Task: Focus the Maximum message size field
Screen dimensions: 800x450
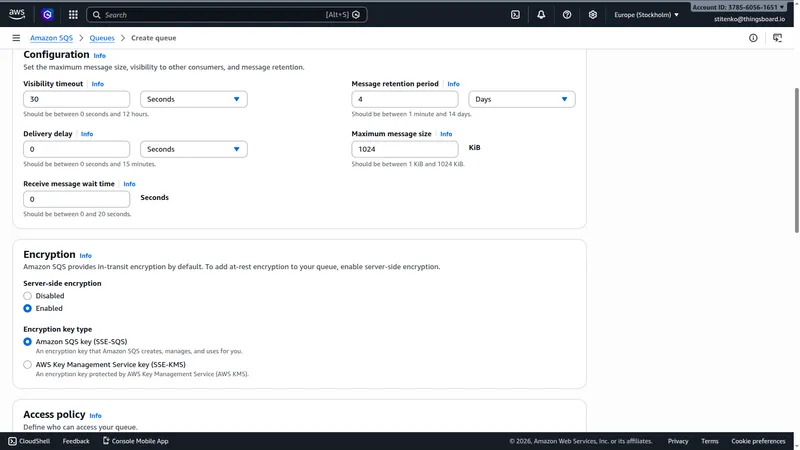Action: point(405,149)
